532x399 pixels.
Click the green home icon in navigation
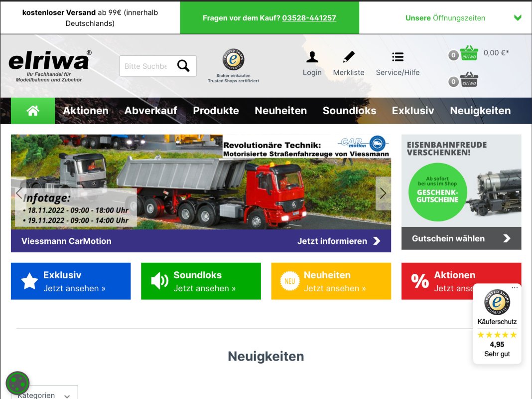(x=33, y=111)
